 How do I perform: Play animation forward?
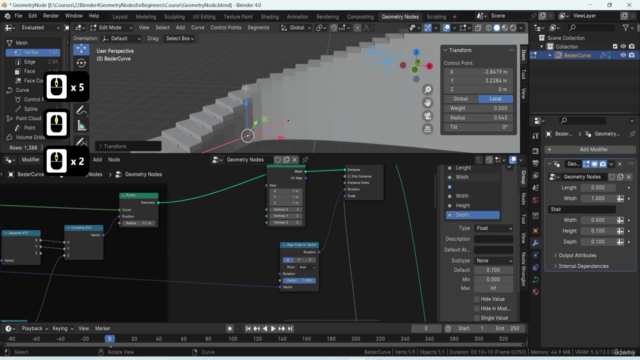pos(273,329)
